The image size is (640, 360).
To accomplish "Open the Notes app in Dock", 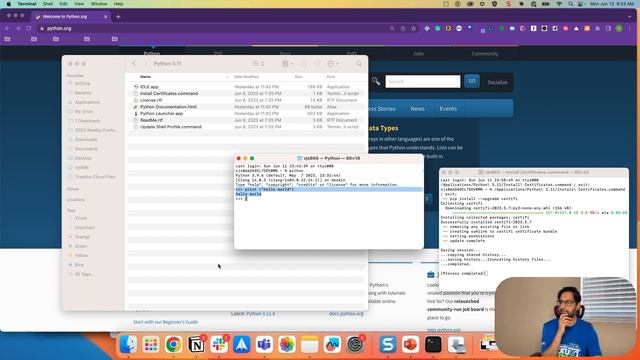I will [310, 344].
